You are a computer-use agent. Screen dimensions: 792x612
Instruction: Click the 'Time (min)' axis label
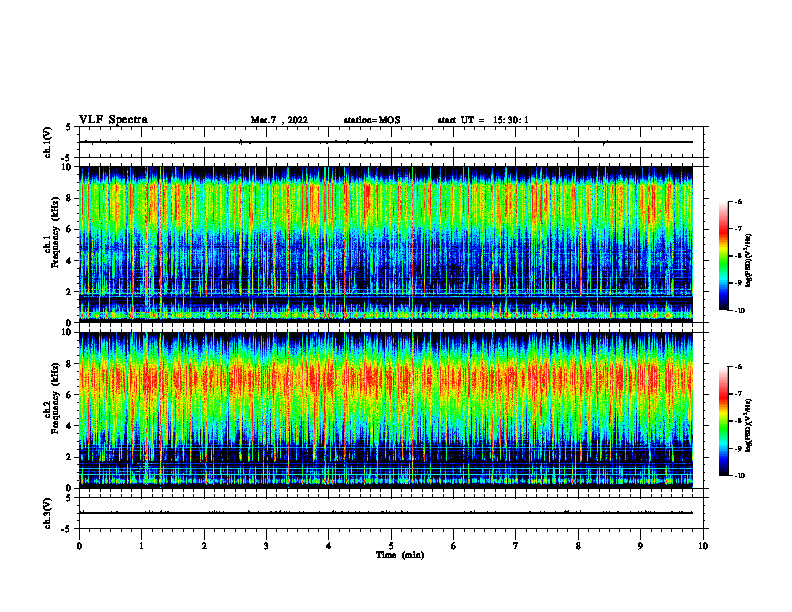[400, 555]
